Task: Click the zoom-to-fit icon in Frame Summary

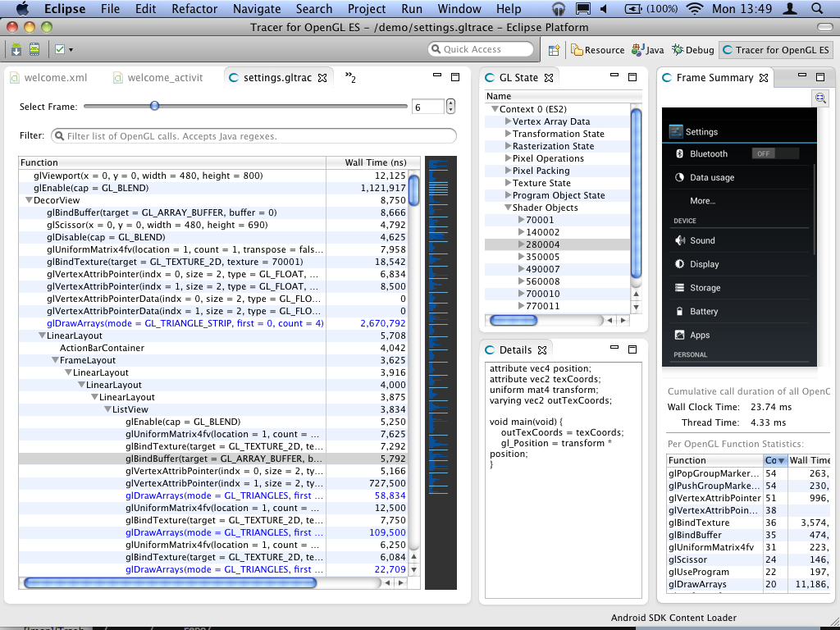Action: [x=820, y=98]
